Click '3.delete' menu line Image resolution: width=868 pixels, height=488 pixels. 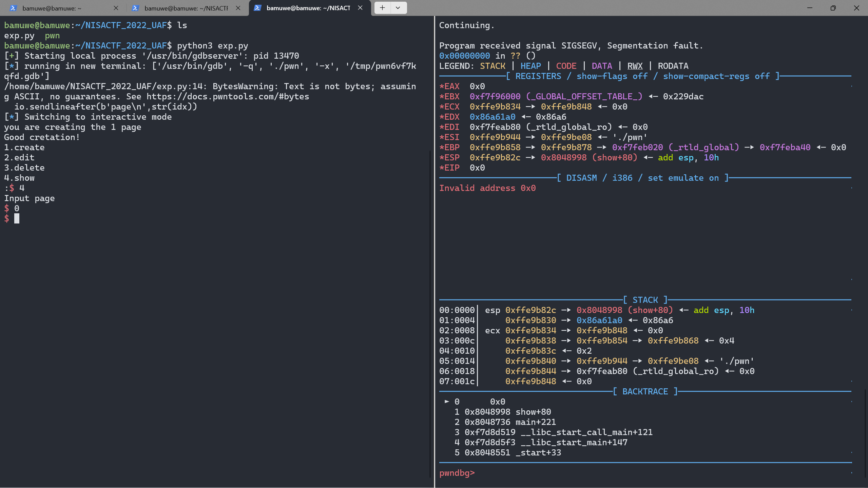point(24,168)
